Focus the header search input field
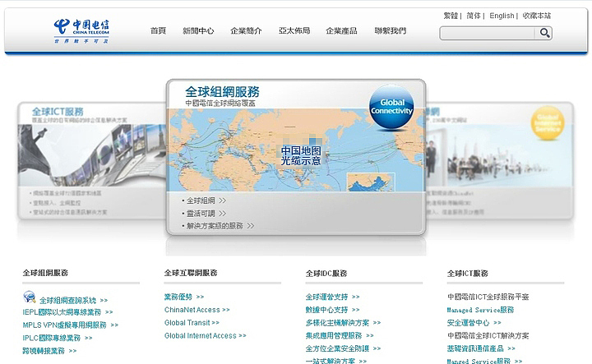Screen dimensions: 592x364 (488, 33)
